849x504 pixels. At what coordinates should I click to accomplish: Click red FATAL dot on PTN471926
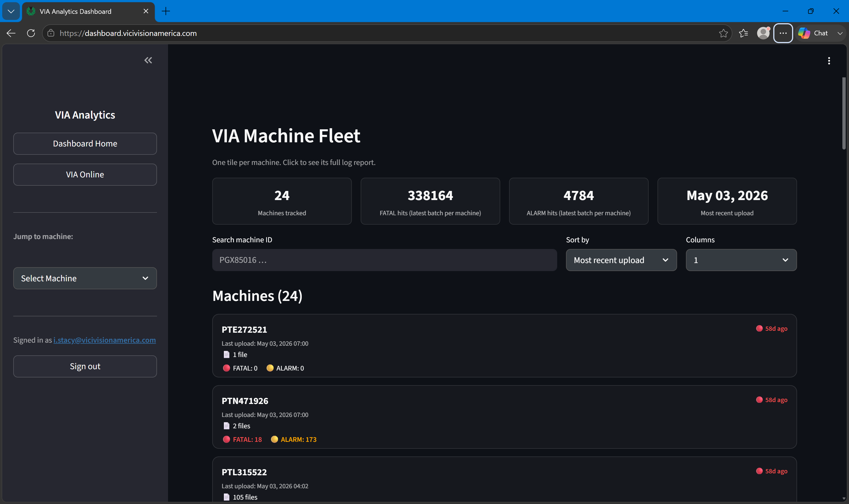pyautogui.click(x=227, y=439)
